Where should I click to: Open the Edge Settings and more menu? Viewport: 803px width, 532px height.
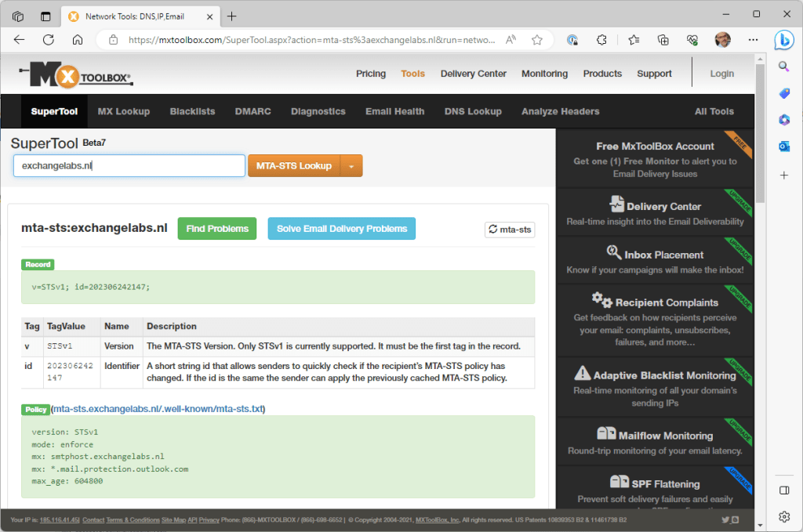[x=751, y=40]
